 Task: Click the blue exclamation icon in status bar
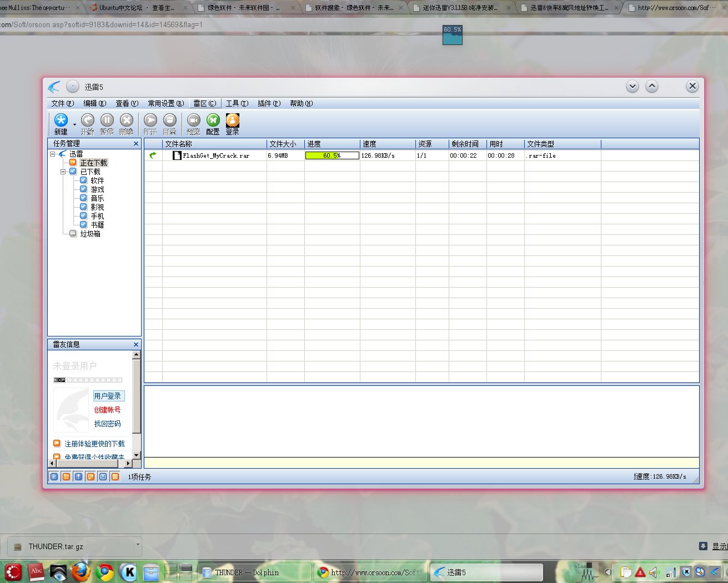(78, 476)
